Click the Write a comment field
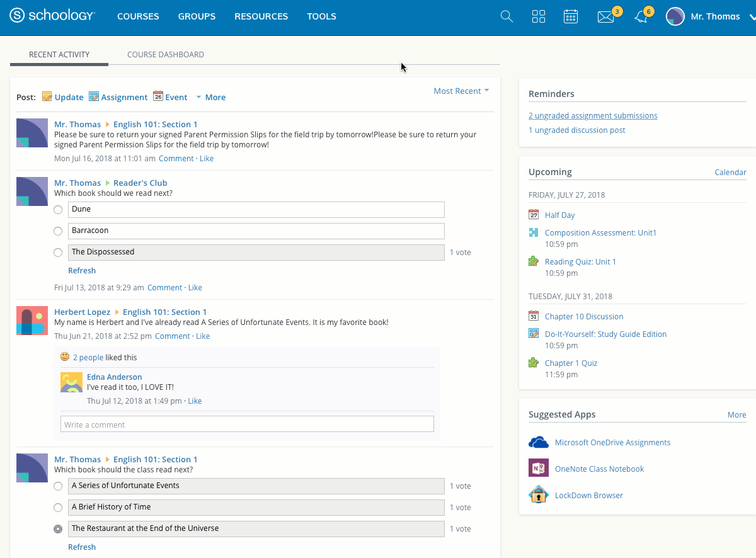 (x=247, y=424)
